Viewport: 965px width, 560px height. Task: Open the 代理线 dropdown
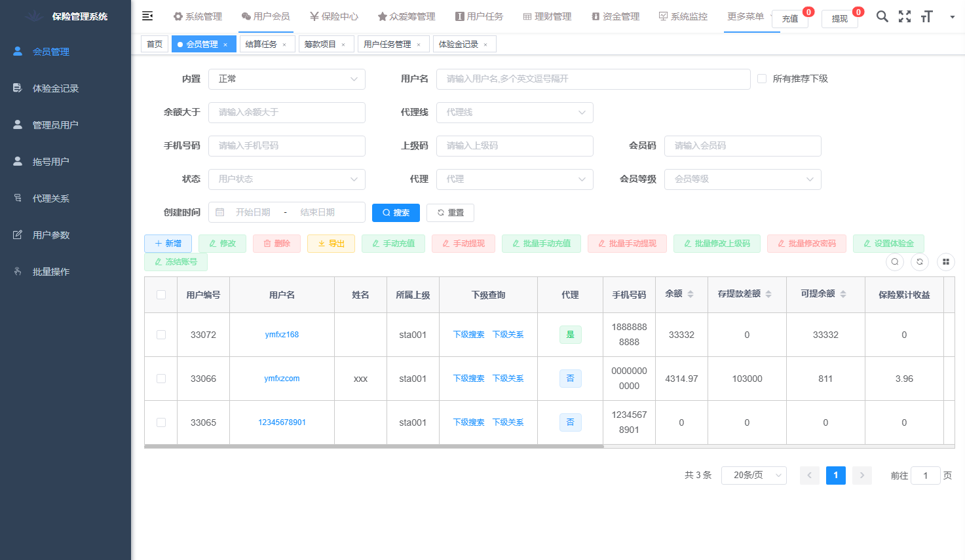(515, 113)
